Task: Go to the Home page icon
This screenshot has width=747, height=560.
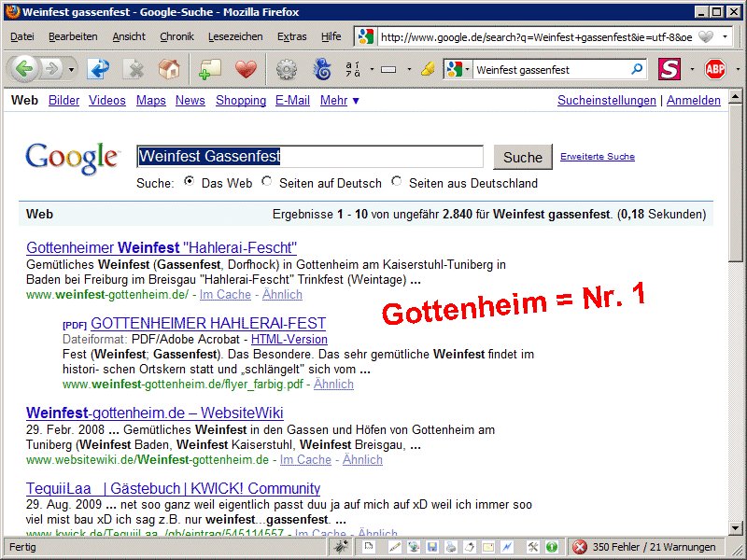Action: coord(168,69)
